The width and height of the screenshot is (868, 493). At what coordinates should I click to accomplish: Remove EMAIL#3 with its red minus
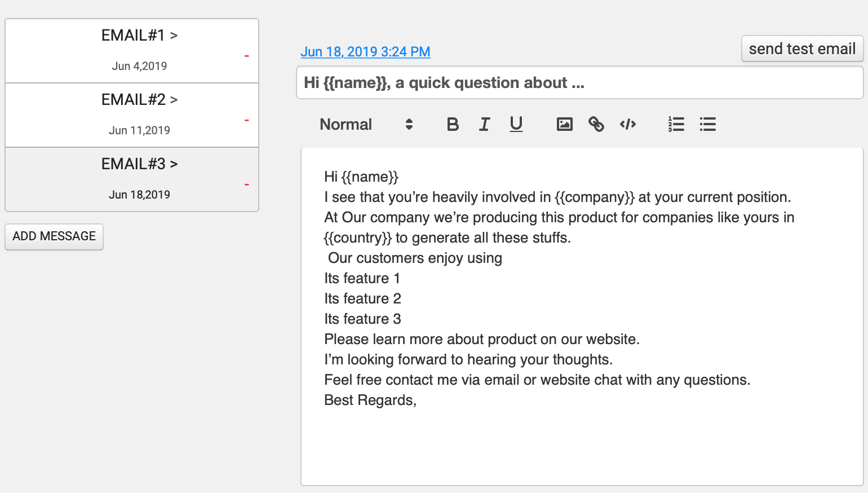(246, 184)
